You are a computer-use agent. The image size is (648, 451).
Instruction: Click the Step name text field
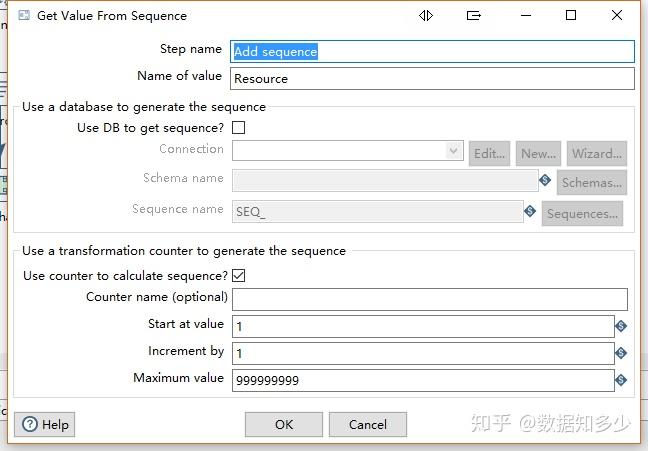coord(432,51)
